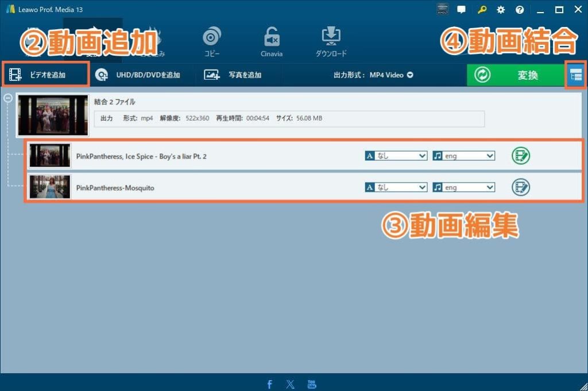This screenshot has height=391, width=588.
Task: Open subtitle dropdown for Boy's a liar Pt. 2
Action: 396,156
